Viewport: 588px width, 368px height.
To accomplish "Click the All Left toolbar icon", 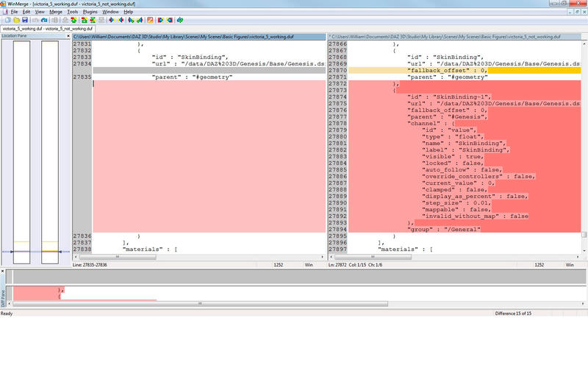I will pyautogui.click(x=170, y=20).
